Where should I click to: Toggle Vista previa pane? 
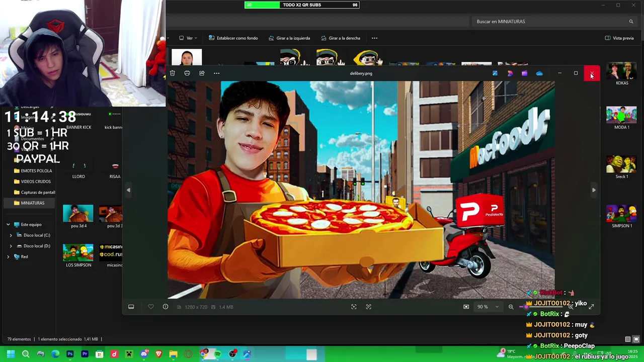point(619,38)
